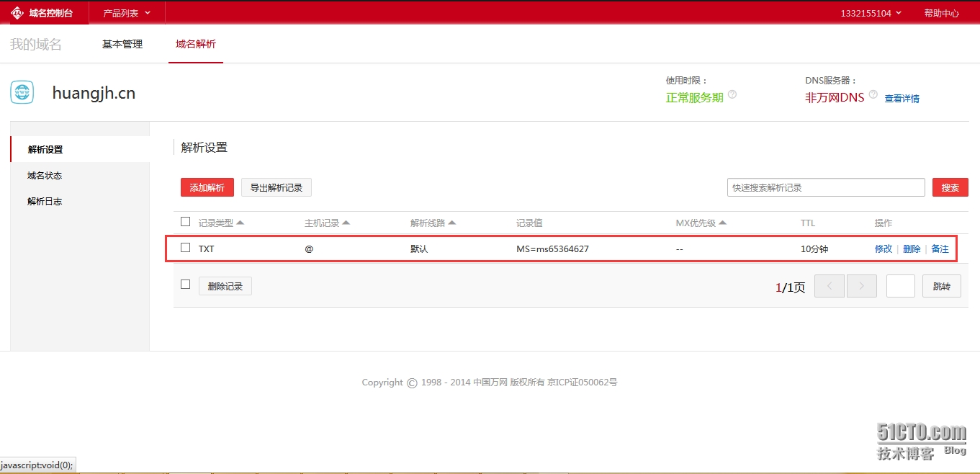Go to previous page arrow button
This screenshot has height=474, width=980.
pyautogui.click(x=829, y=286)
